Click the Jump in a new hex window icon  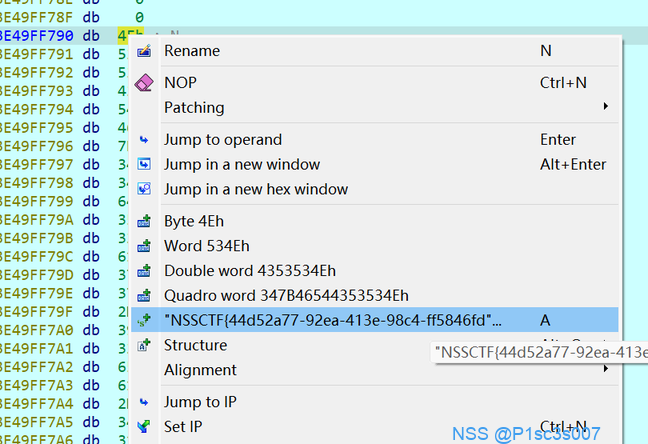click(x=144, y=189)
